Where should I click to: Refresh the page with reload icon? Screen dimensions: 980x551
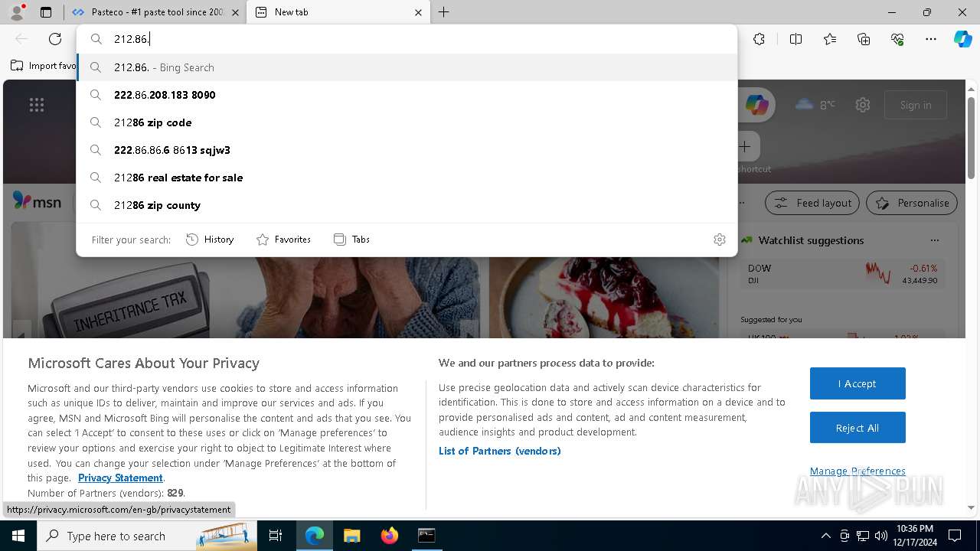tap(55, 39)
